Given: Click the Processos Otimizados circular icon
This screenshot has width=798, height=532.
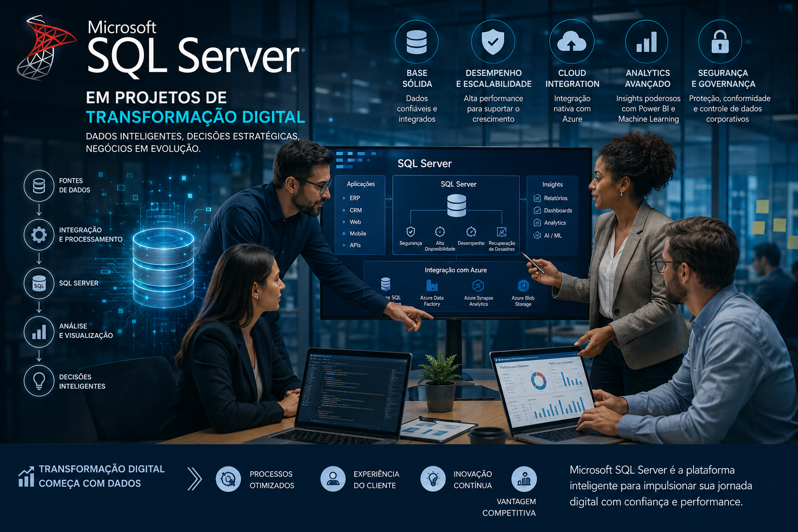Looking at the screenshot, I should 229,479.
